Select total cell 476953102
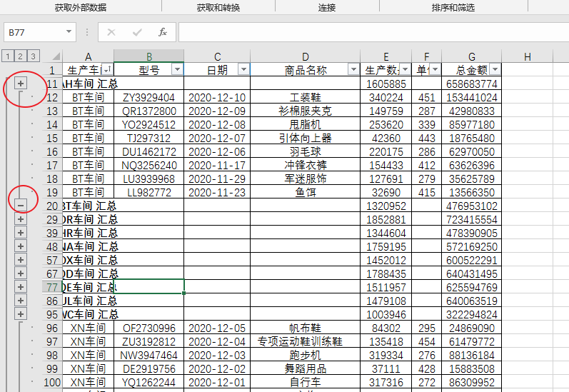569x392 pixels. [x=471, y=206]
